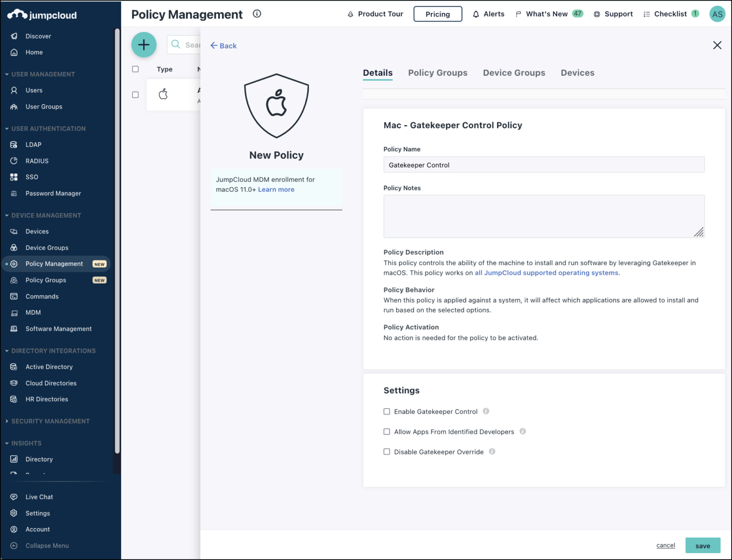Collapse the USER MANAGEMENT section
Screen dimensions: 732x560
click(x=6, y=74)
